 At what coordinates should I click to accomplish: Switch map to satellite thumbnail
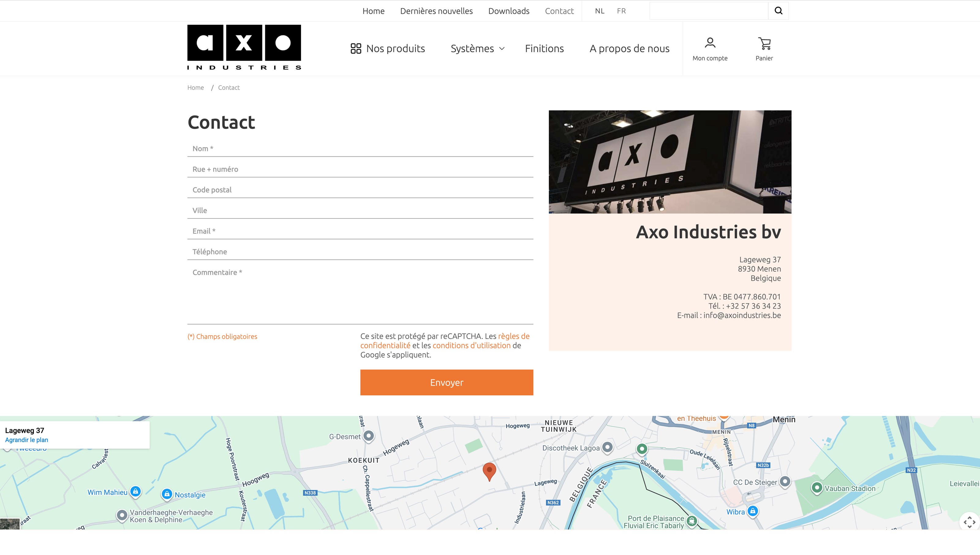(9, 523)
